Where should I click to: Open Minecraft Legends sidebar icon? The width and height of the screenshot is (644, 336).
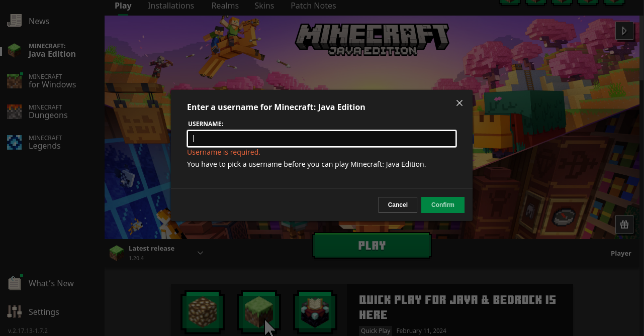tap(15, 142)
